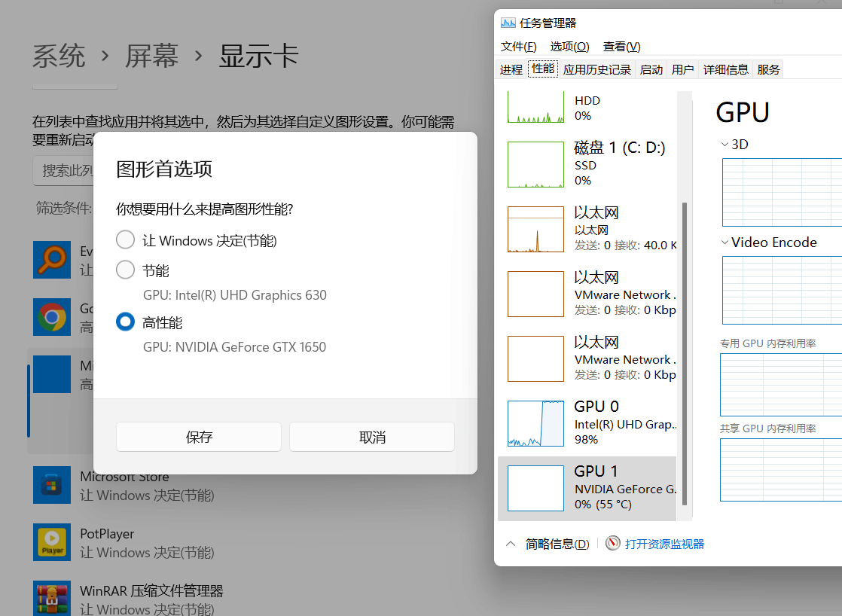Select the 高性能 radio option

pyautogui.click(x=126, y=322)
